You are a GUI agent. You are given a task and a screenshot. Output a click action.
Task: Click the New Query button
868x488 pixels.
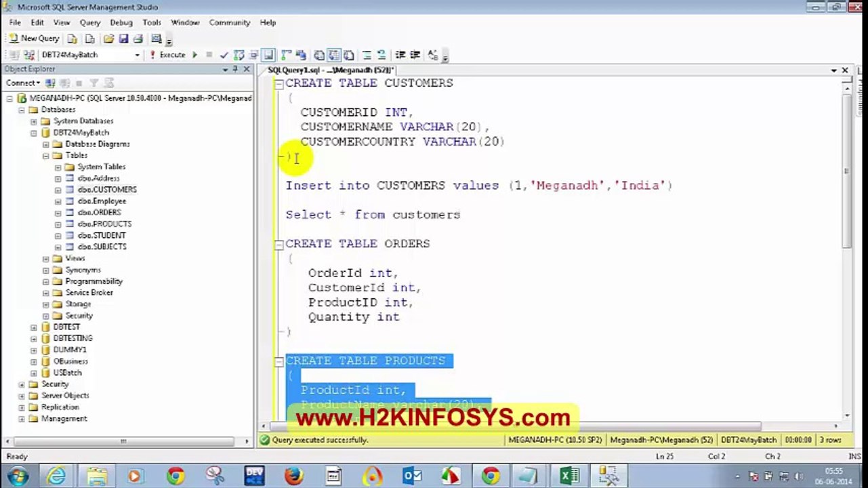(34, 39)
